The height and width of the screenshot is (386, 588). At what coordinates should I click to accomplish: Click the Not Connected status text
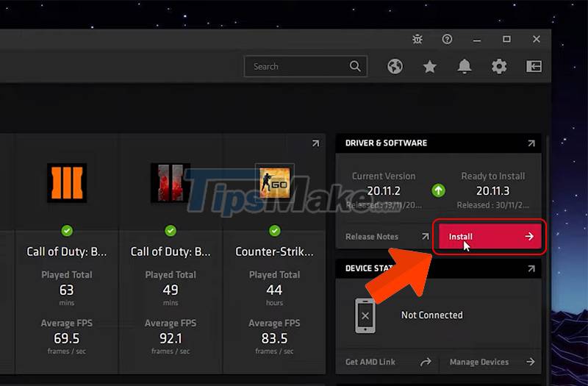click(x=432, y=315)
